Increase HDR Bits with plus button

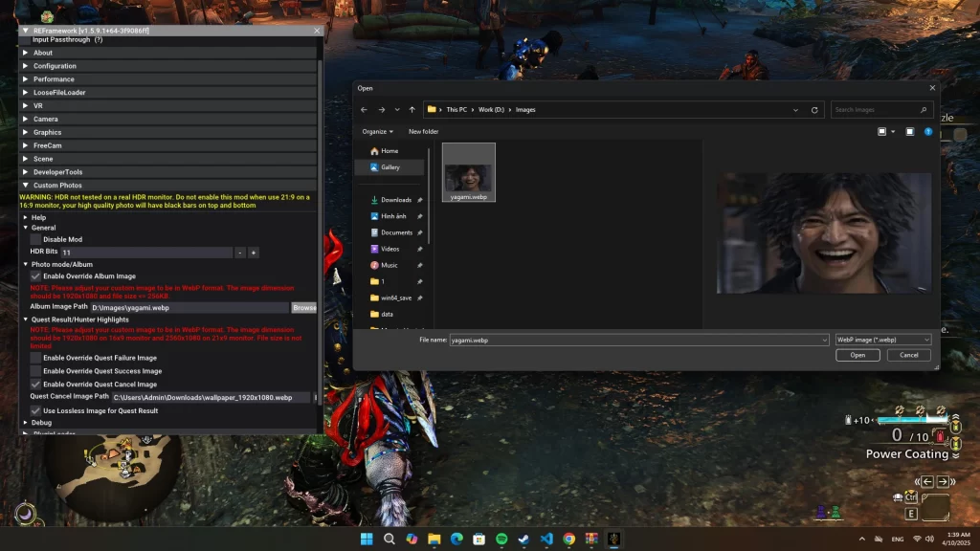(x=253, y=253)
